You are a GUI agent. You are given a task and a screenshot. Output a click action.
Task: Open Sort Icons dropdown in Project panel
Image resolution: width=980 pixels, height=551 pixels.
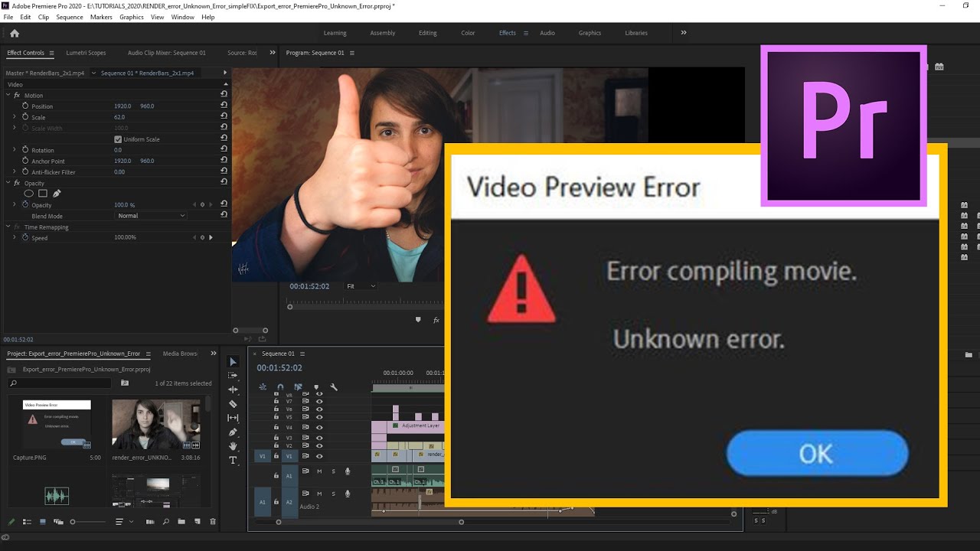[122, 522]
